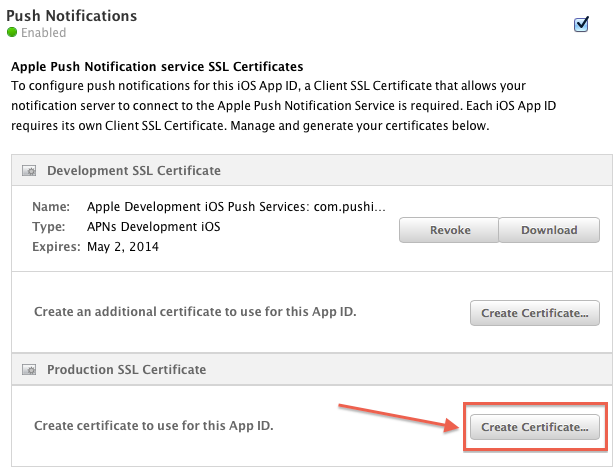Click the 'Type:' label
Image resolution: width=614 pixels, height=467 pixels.
point(49,227)
